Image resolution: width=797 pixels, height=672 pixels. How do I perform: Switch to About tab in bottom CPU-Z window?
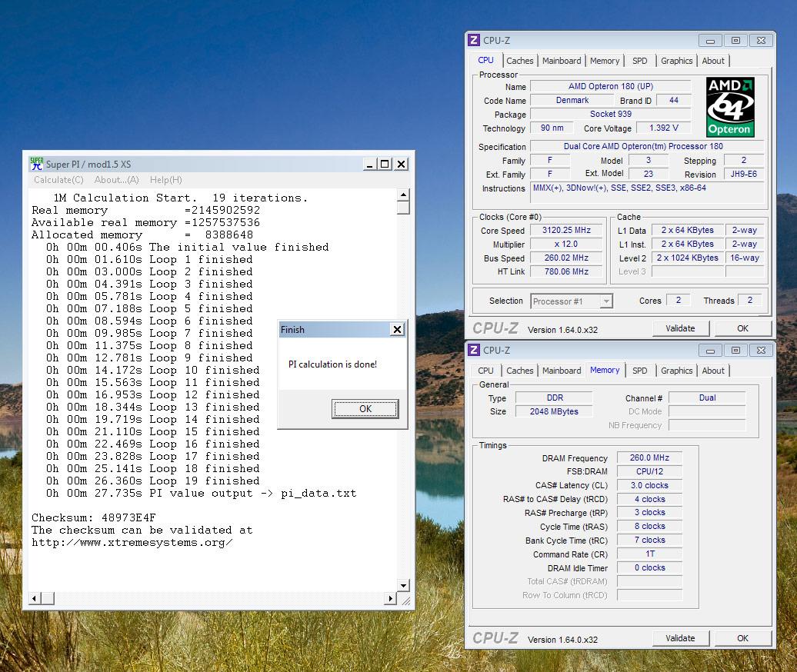click(713, 371)
